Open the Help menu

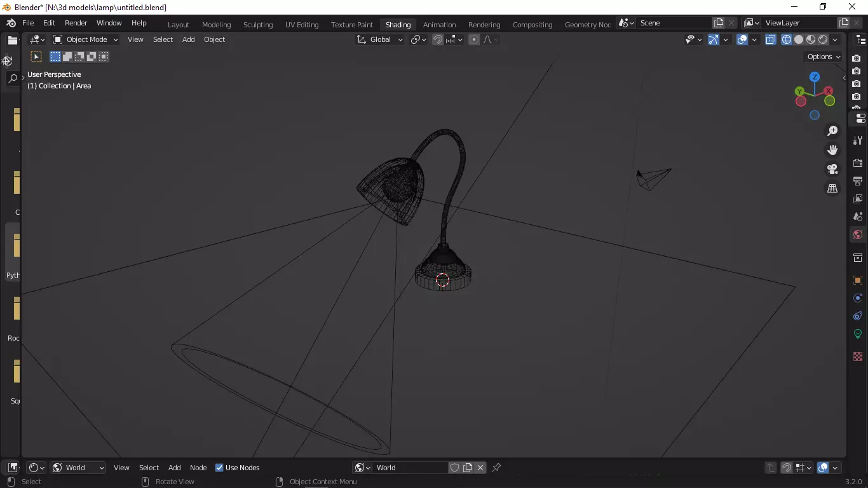(139, 23)
